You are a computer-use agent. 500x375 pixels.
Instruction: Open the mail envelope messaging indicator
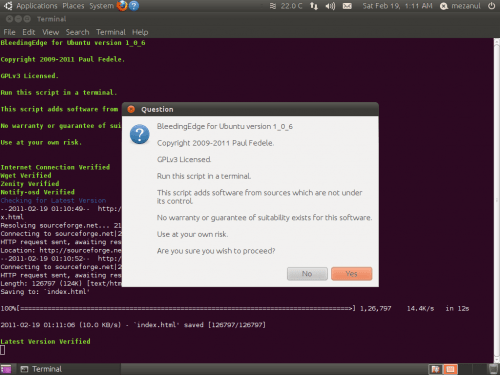(x=347, y=6)
